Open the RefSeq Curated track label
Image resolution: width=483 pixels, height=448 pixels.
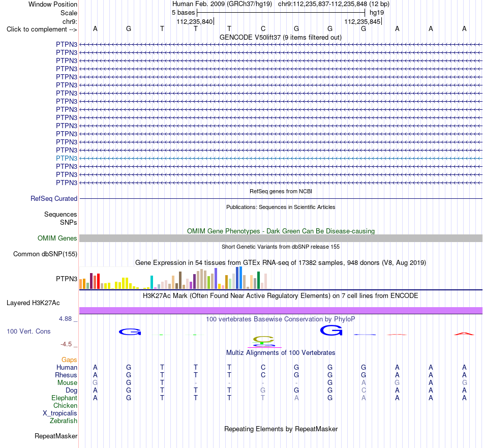[x=54, y=199]
